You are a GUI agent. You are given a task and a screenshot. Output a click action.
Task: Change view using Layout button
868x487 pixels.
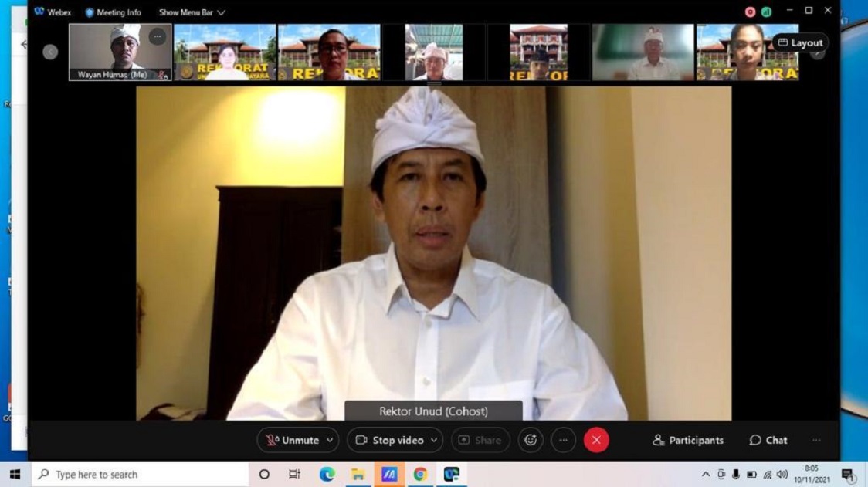coord(801,42)
